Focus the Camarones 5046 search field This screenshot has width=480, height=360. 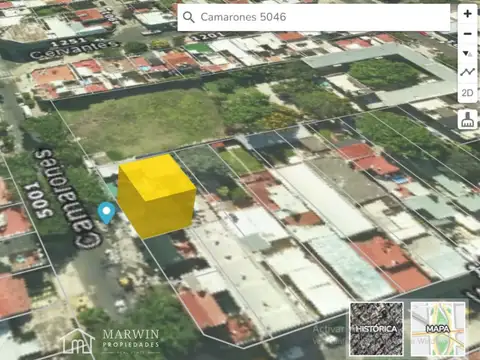click(x=314, y=17)
